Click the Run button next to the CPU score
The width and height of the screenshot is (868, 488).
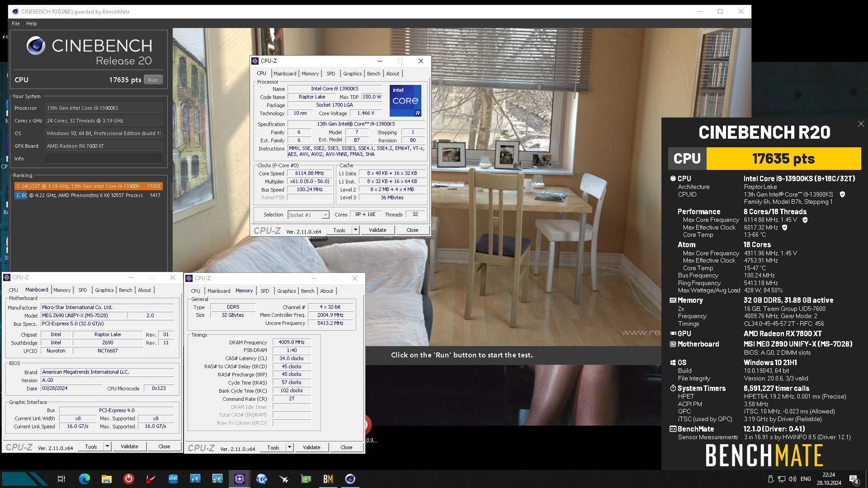pyautogui.click(x=153, y=80)
